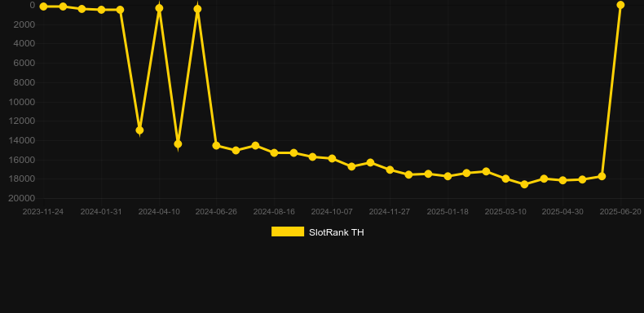Click the lowest data point near 18500
This screenshot has width=644, height=313.
pyautogui.click(x=524, y=184)
